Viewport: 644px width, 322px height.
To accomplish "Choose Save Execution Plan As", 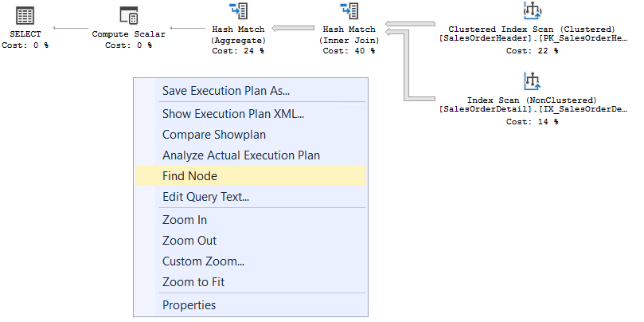I will [225, 91].
